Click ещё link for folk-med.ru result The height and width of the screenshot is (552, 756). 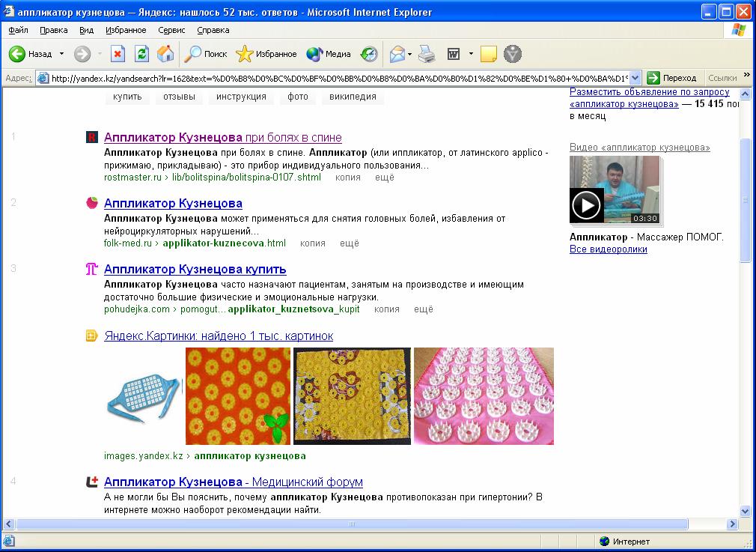coord(350,243)
